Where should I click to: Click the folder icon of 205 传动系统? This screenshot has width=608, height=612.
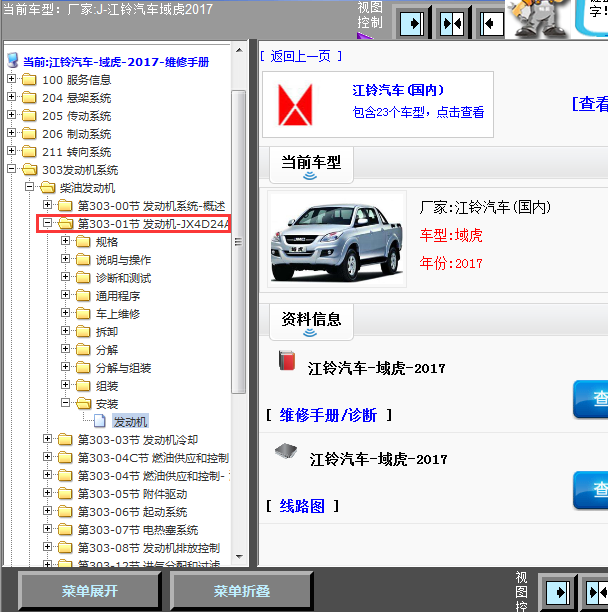pos(29,116)
